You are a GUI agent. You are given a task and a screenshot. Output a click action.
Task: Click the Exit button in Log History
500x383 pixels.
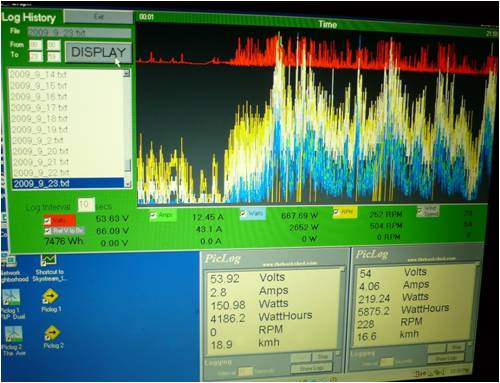(x=98, y=16)
